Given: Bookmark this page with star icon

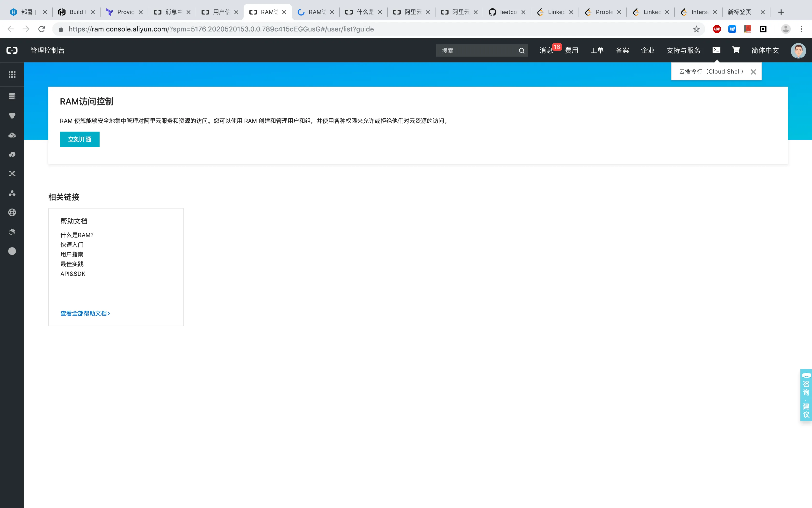Looking at the screenshot, I should click(696, 29).
